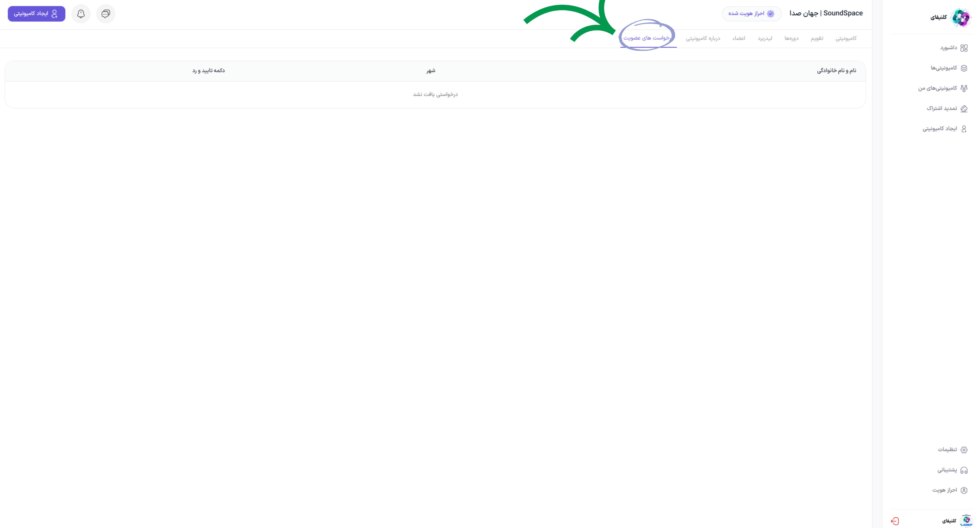This screenshot has width=980, height=528.
Task: Switch to the تقویم calendar tab
Action: tap(817, 38)
